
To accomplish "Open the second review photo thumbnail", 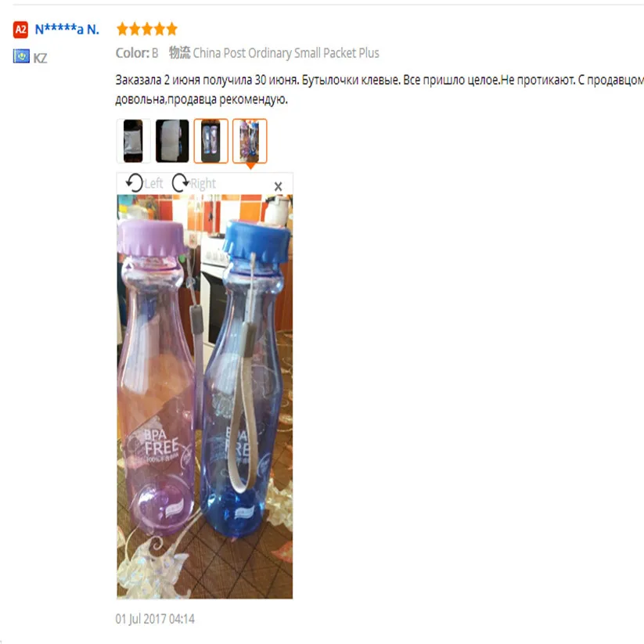I will point(172,141).
